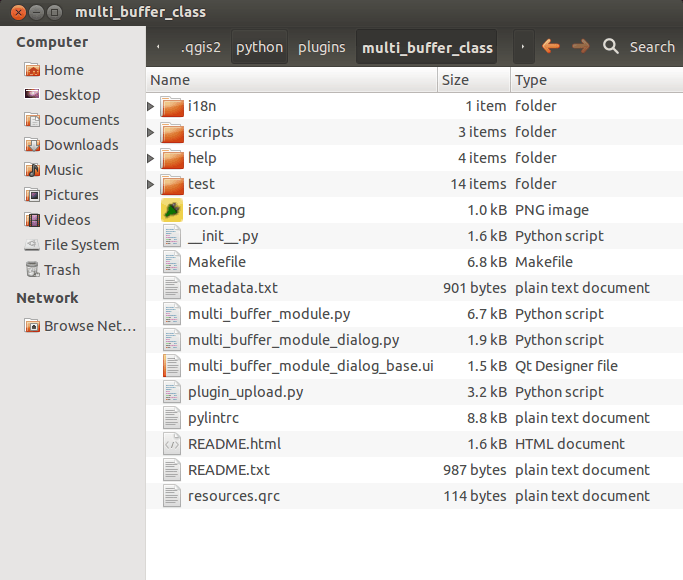Select the scripts folder icon
This screenshot has height=580, width=683.
coord(172,132)
